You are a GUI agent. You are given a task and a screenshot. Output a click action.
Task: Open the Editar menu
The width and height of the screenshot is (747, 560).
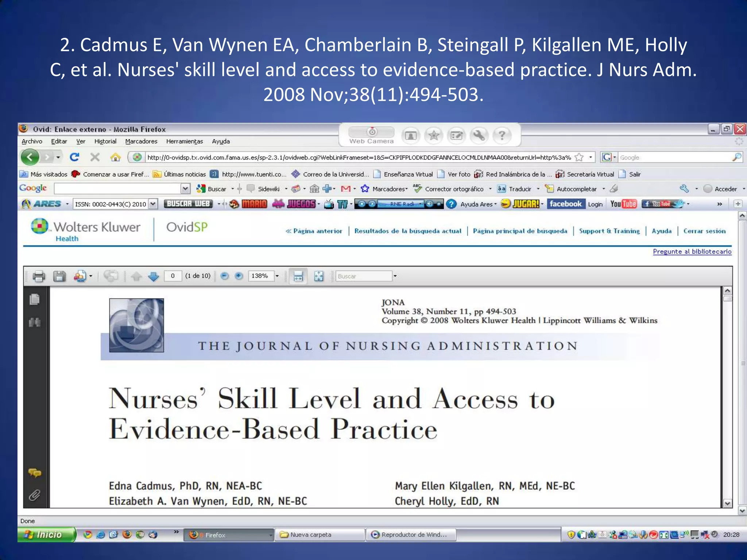pyautogui.click(x=59, y=141)
